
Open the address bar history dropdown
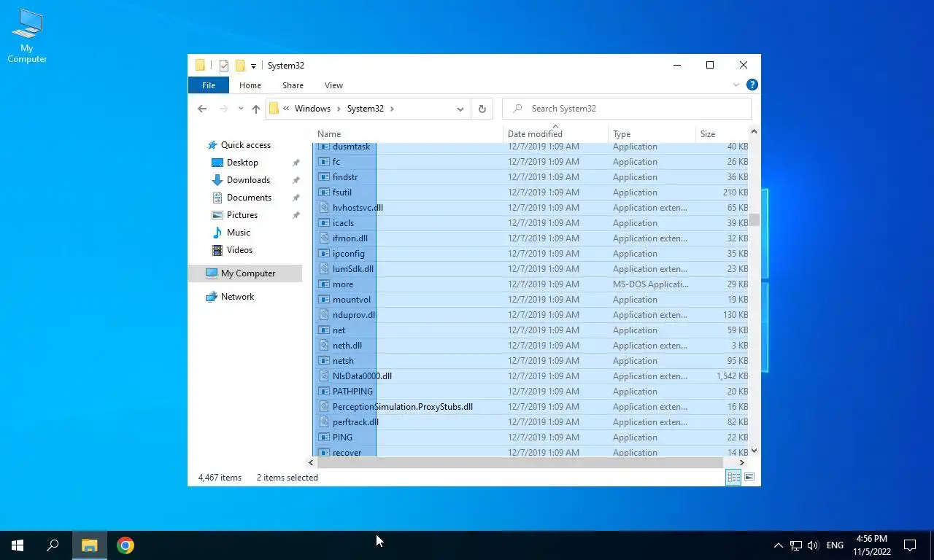460,109
